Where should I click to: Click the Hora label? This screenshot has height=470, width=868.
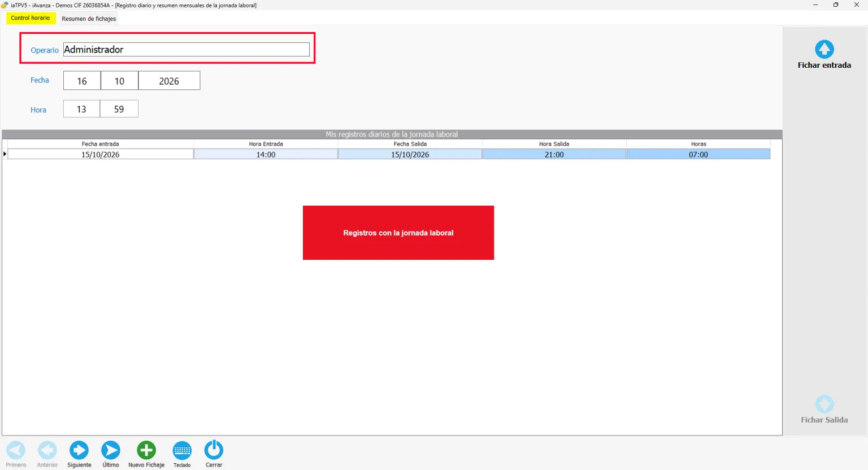click(38, 110)
